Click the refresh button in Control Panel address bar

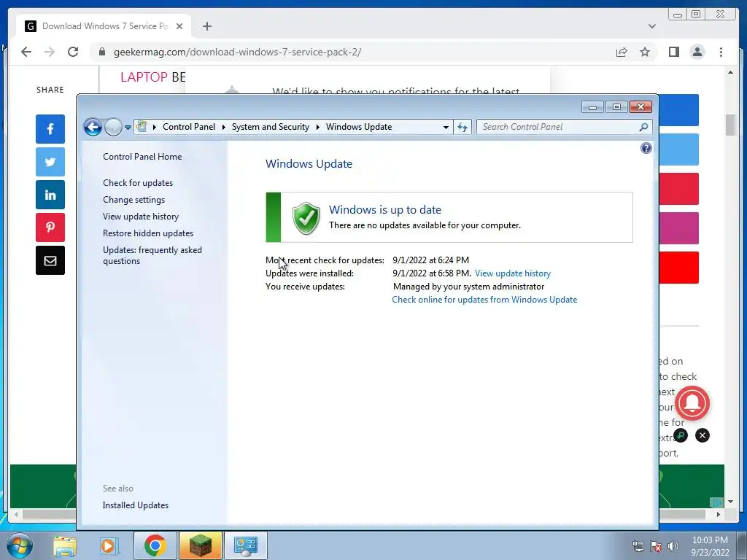[x=462, y=127]
